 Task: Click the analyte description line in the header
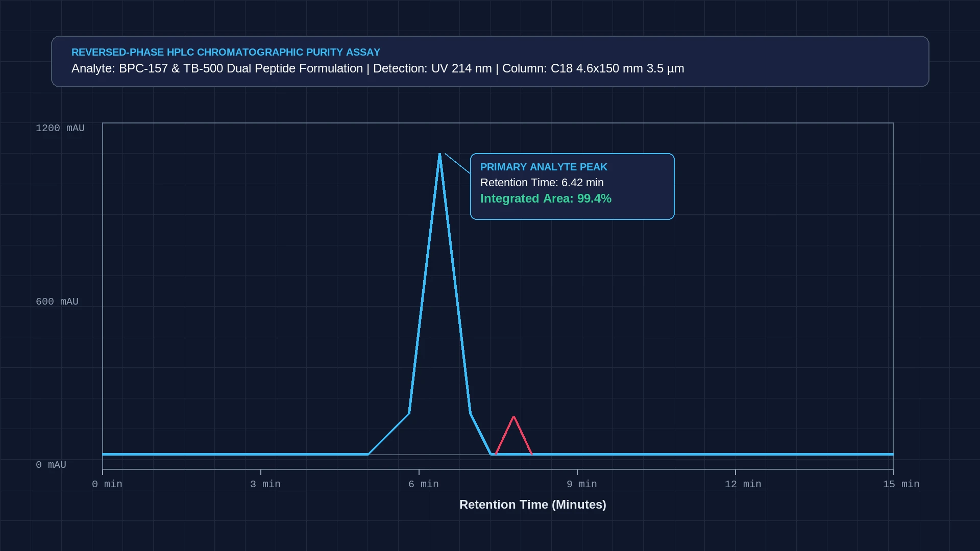378,68
